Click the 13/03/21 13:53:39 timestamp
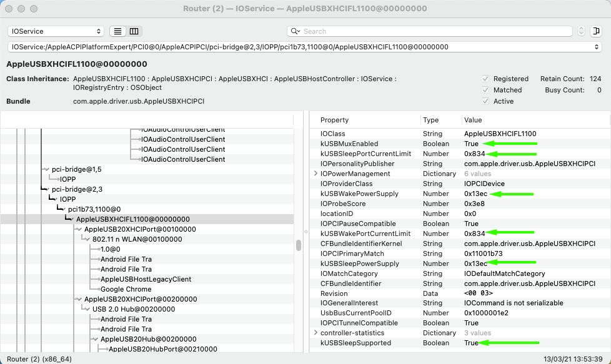Viewport: 611px width, 364px height. (573, 359)
